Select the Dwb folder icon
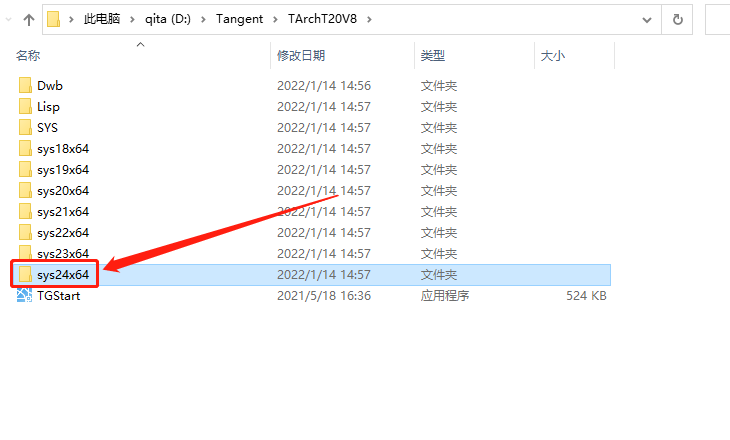Image resolution: width=730 pixels, height=440 pixels. (x=25, y=86)
